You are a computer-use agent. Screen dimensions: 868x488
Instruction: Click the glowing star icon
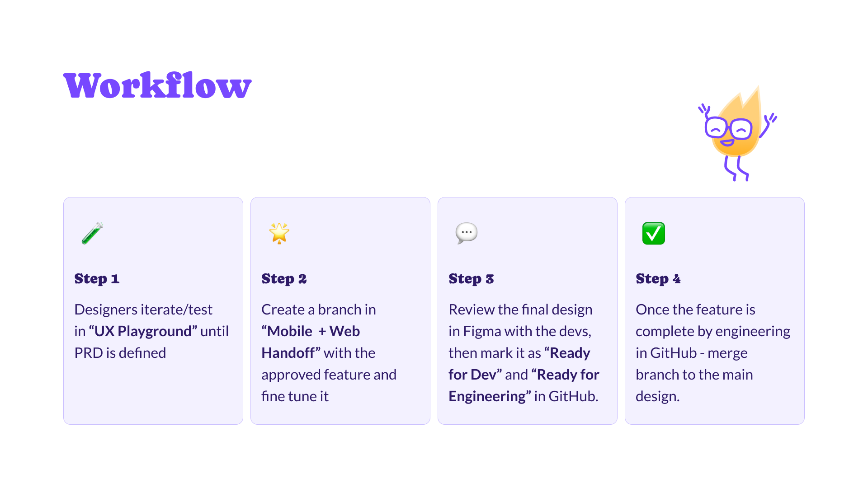(279, 233)
